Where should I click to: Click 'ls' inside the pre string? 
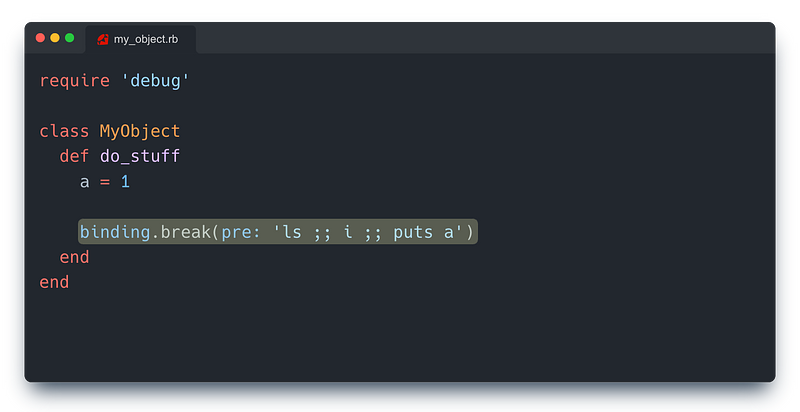[292, 232]
